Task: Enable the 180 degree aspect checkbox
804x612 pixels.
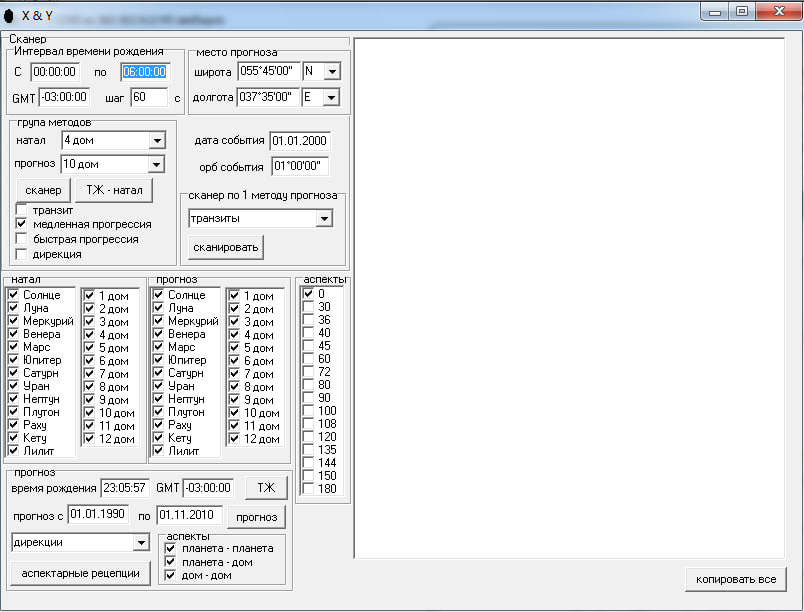Action: [x=308, y=489]
